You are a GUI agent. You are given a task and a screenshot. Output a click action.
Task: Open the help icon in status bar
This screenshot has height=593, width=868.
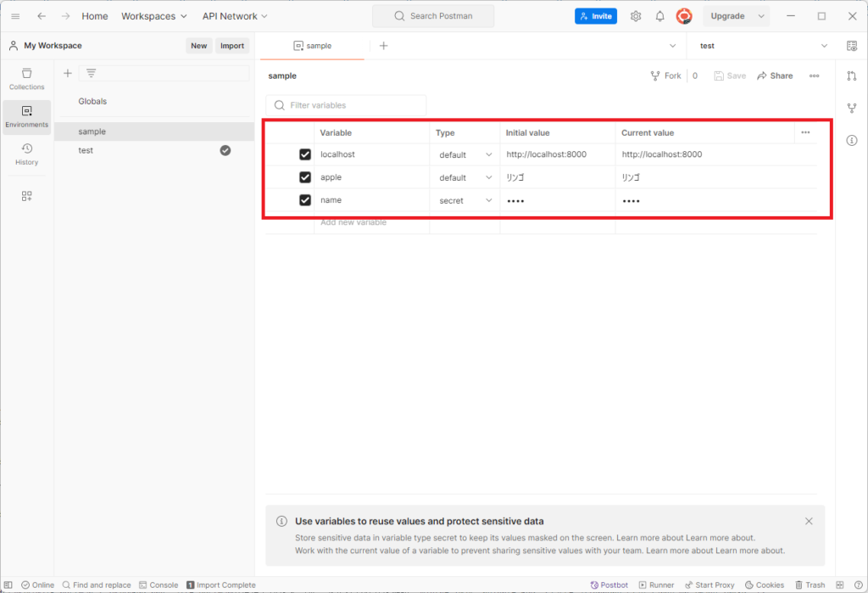[x=858, y=585]
